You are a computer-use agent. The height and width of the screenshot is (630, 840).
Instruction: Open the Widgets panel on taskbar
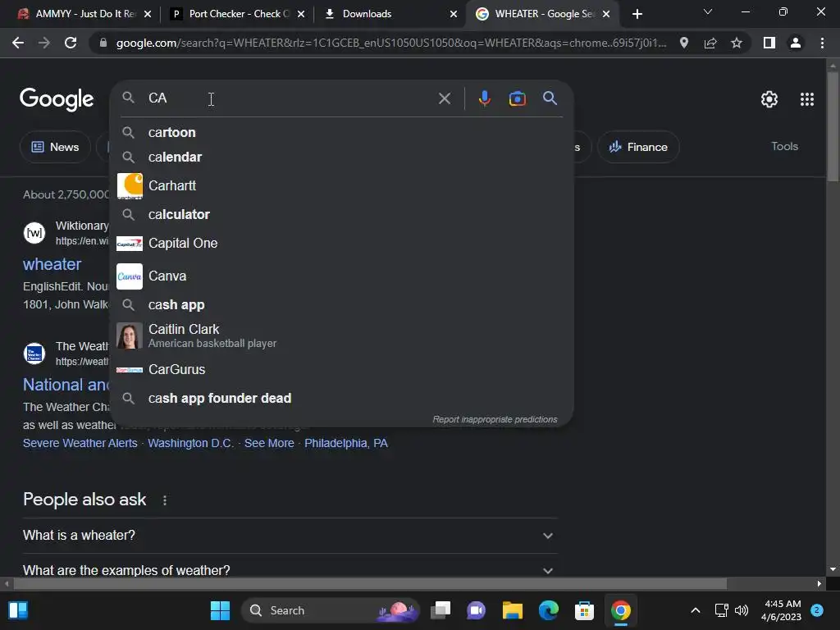[18, 610]
